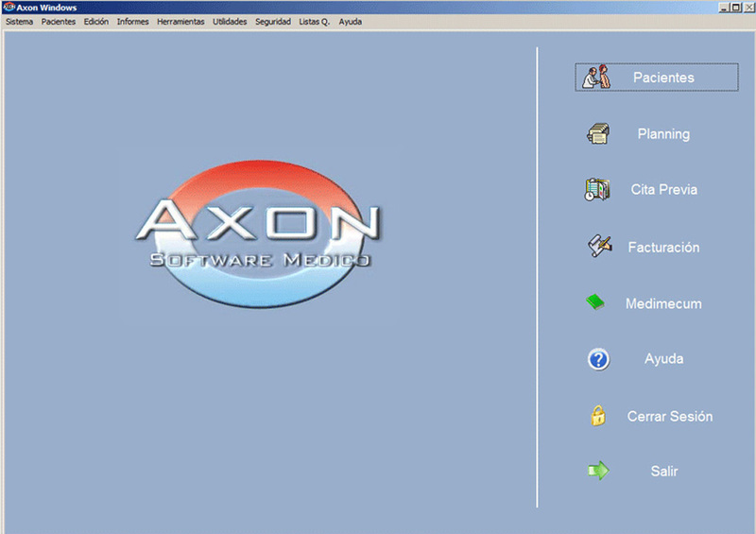Click the green arrow Salir icon
Viewport: 756px width, 534px height.
click(598, 471)
